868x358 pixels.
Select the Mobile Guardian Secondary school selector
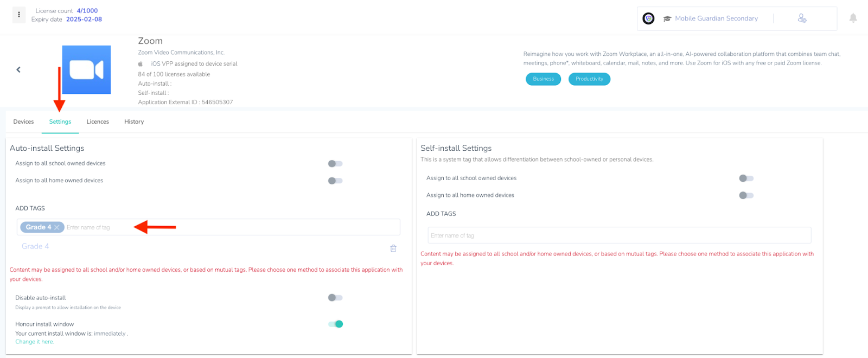(716, 18)
